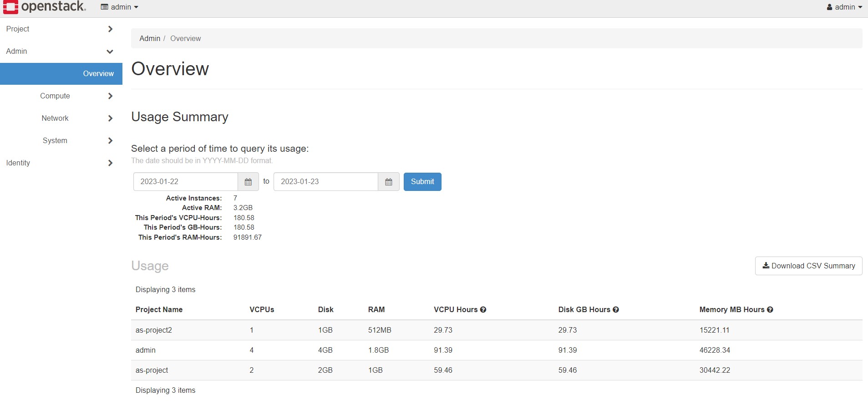Image resolution: width=868 pixels, height=411 pixels.
Task: Open the end date calendar picker
Action: pyautogui.click(x=389, y=182)
